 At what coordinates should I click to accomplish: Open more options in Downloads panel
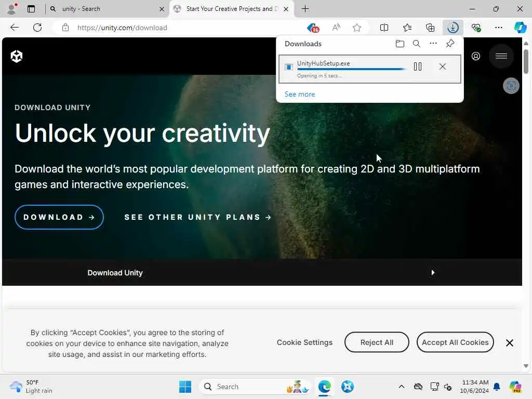pyautogui.click(x=433, y=44)
